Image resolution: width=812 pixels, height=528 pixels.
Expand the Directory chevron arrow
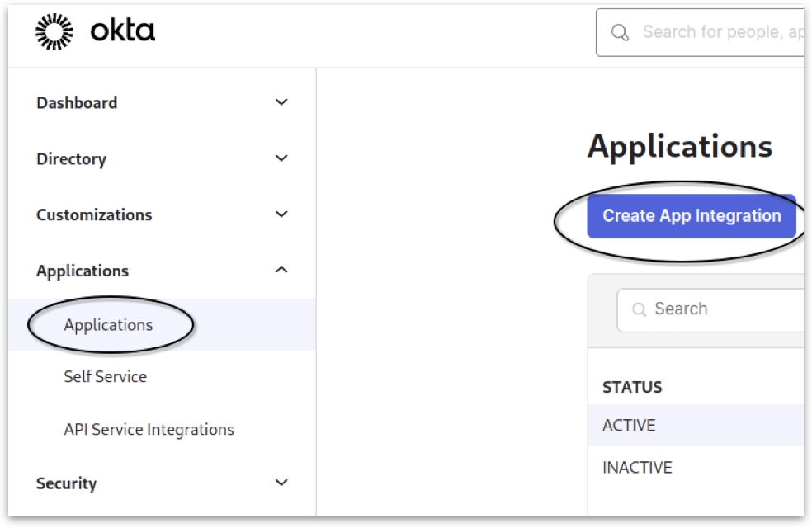(281, 158)
